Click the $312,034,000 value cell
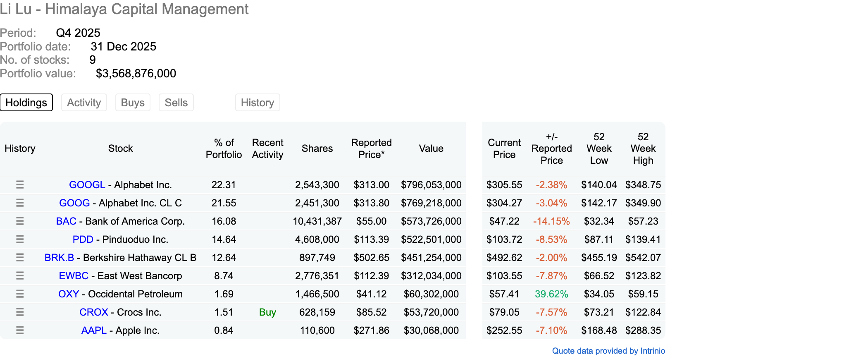Image resolution: width=868 pixels, height=364 pixels. pyautogui.click(x=431, y=276)
